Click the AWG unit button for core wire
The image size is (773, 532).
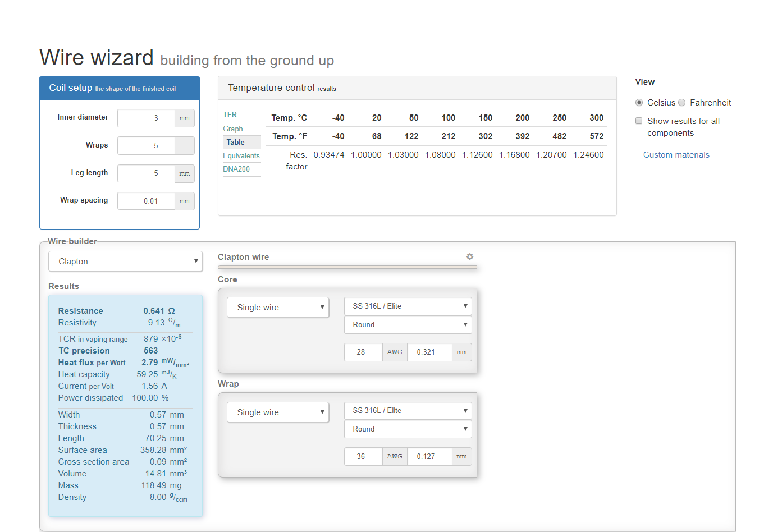[x=395, y=352]
